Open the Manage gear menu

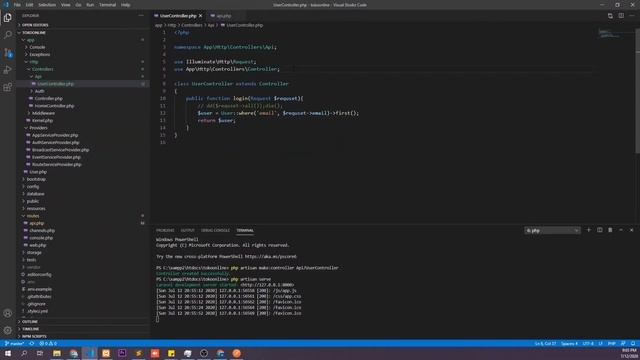tap(8, 330)
